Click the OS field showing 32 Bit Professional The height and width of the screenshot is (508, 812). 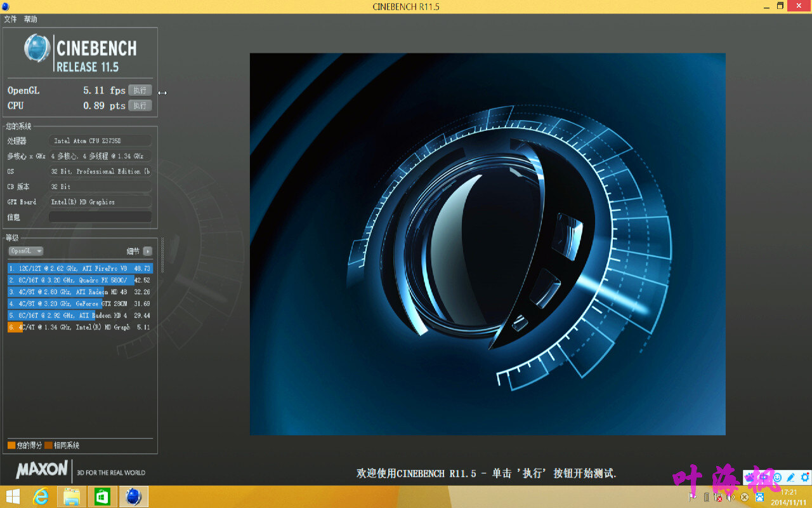coord(100,171)
